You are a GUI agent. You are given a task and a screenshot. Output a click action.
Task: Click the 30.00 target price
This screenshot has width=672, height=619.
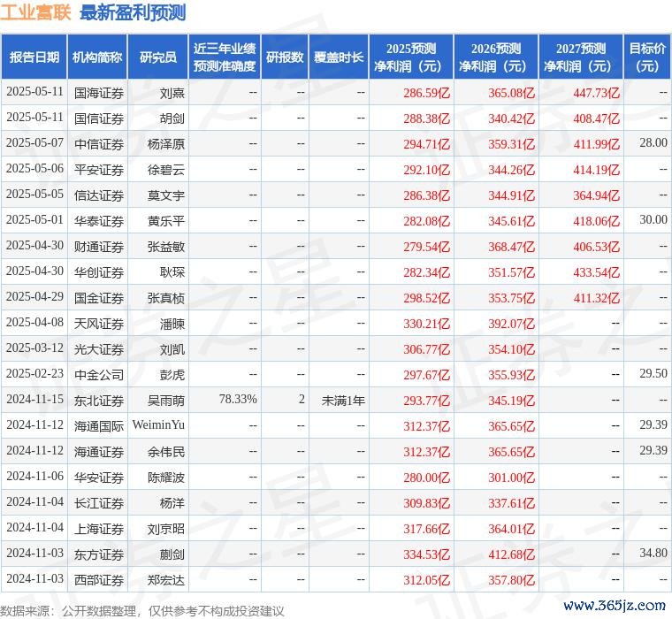click(653, 219)
